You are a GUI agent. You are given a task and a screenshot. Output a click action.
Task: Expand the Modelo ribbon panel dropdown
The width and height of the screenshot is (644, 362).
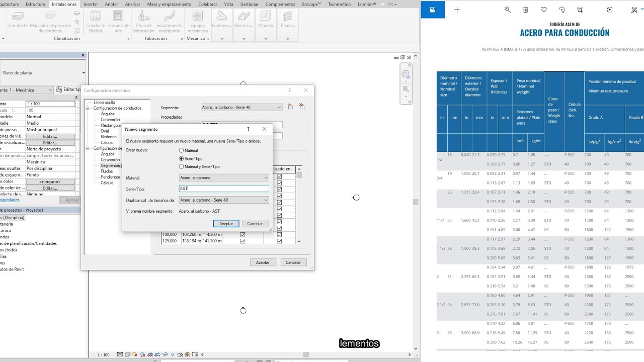click(266, 39)
